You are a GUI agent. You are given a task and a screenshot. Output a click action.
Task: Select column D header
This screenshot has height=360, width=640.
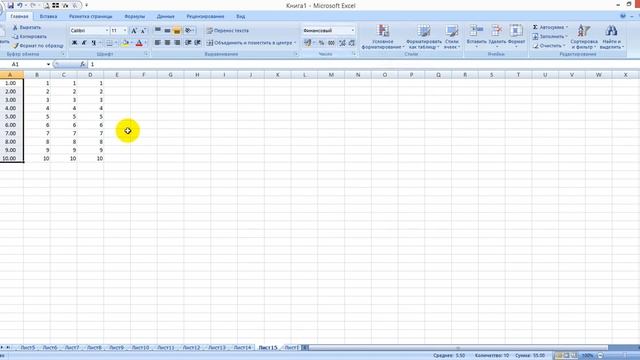click(x=90, y=75)
